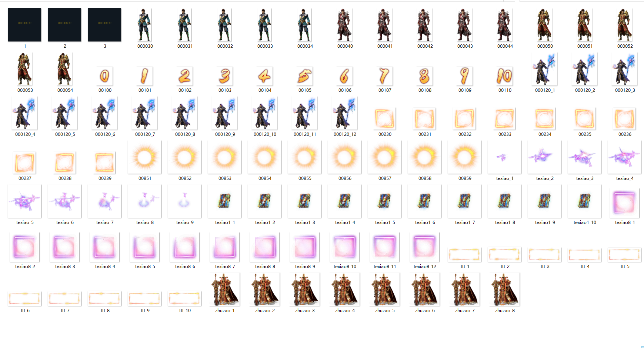Screen dimensions: 644x348
Task: Click number ten graphic 00110
Action: point(504,76)
